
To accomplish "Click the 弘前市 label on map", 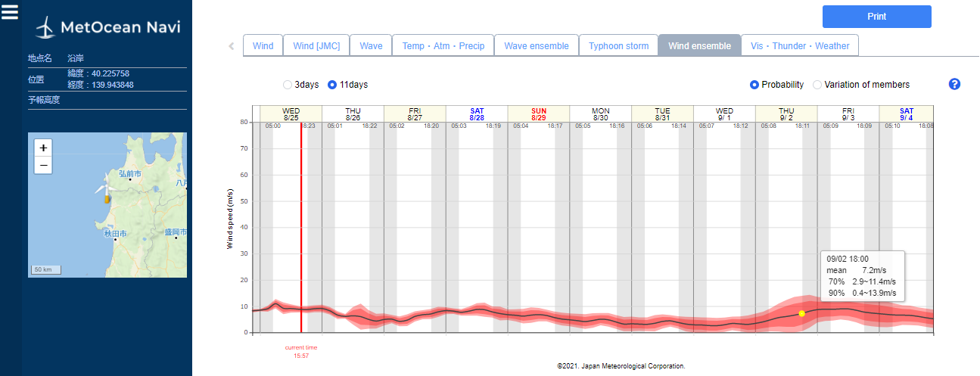I will click(x=129, y=174).
